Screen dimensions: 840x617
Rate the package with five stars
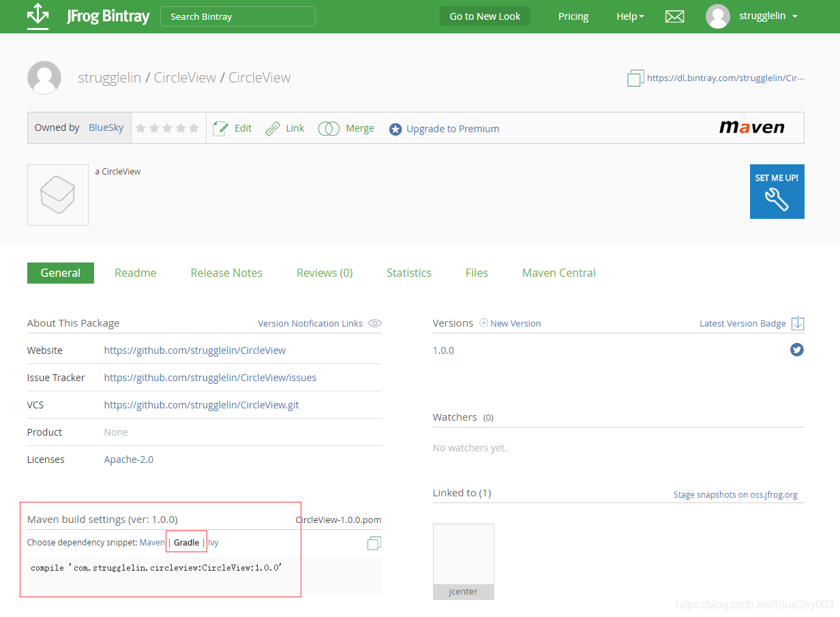(194, 128)
